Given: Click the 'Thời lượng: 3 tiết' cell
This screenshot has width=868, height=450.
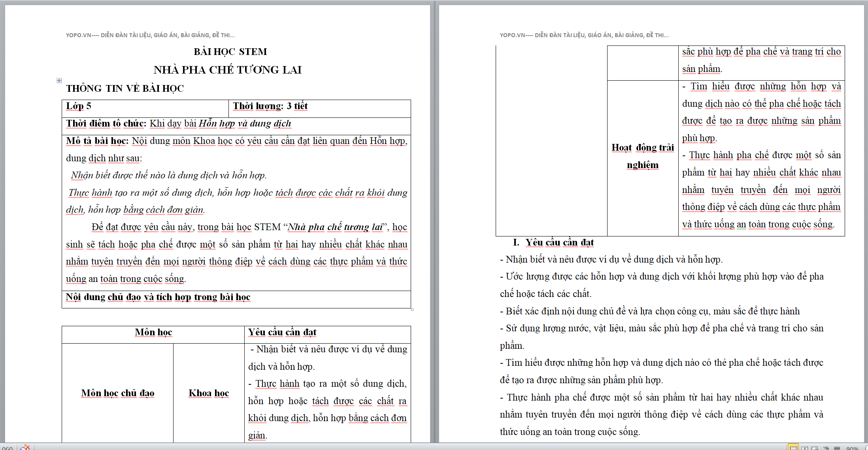Looking at the screenshot, I should pos(319,108).
